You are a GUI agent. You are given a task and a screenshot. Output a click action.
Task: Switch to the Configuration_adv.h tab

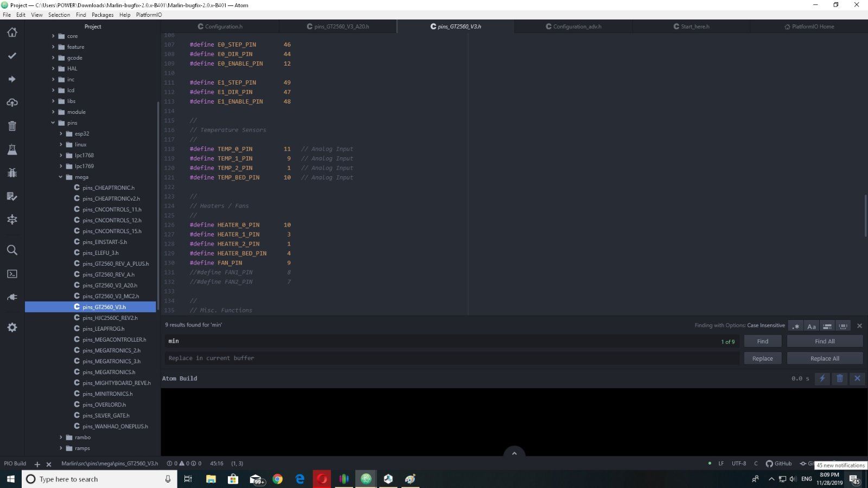pyautogui.click(x=573, y=27)
